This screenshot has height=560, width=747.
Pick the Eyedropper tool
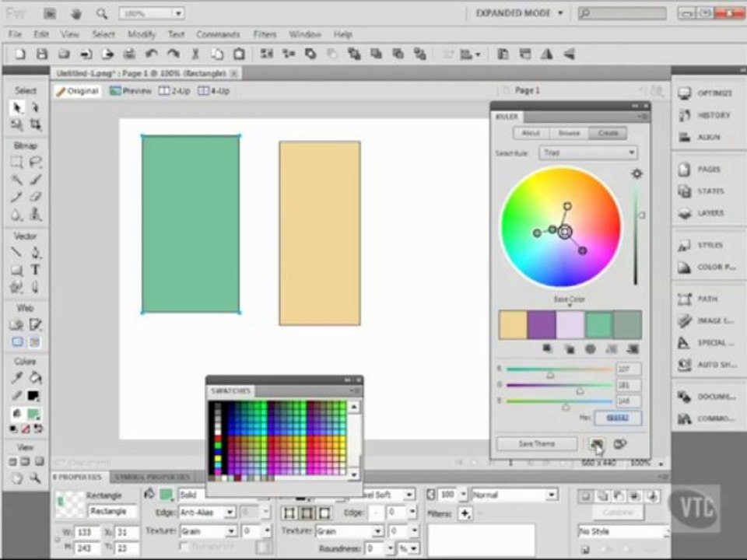(16, 378)
